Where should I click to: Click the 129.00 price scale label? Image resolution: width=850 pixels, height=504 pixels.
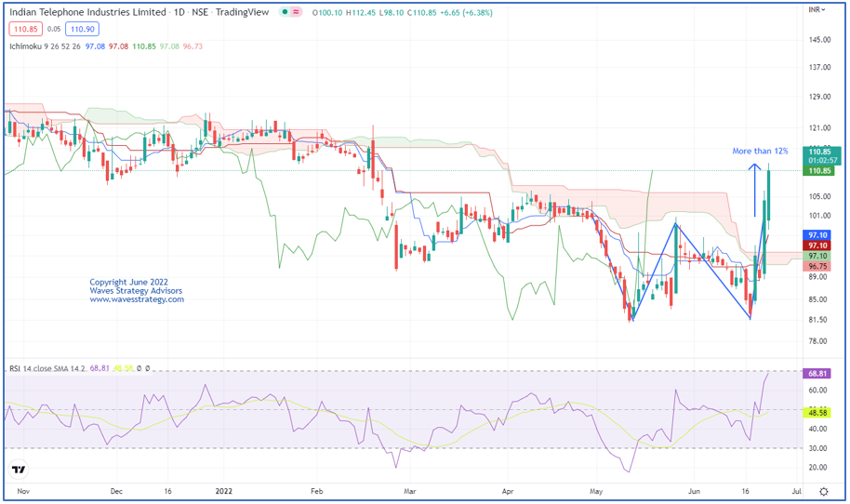coord(819,97)
